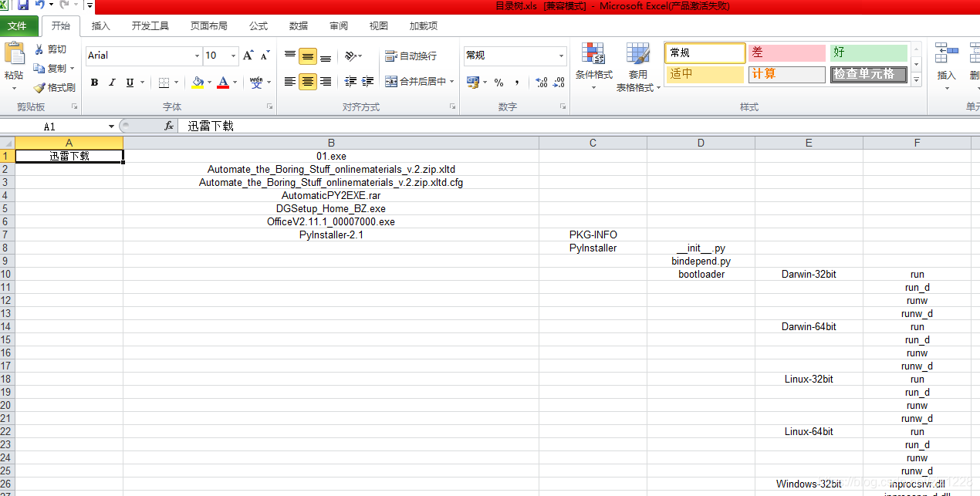
Task: Click the increase indent icon
Action: [x=368, y=82]
